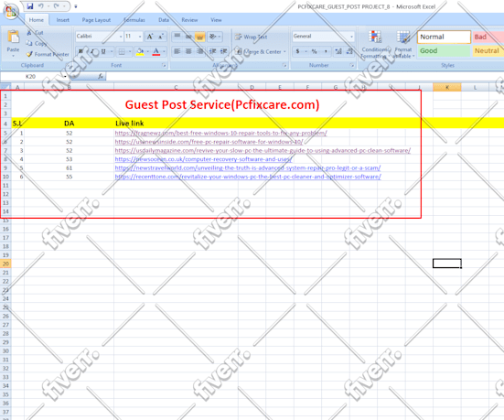The height and width of the screenshot is (420, 504).
Task: Toggle the highlighted Bottom Align button
Action: 199,37
